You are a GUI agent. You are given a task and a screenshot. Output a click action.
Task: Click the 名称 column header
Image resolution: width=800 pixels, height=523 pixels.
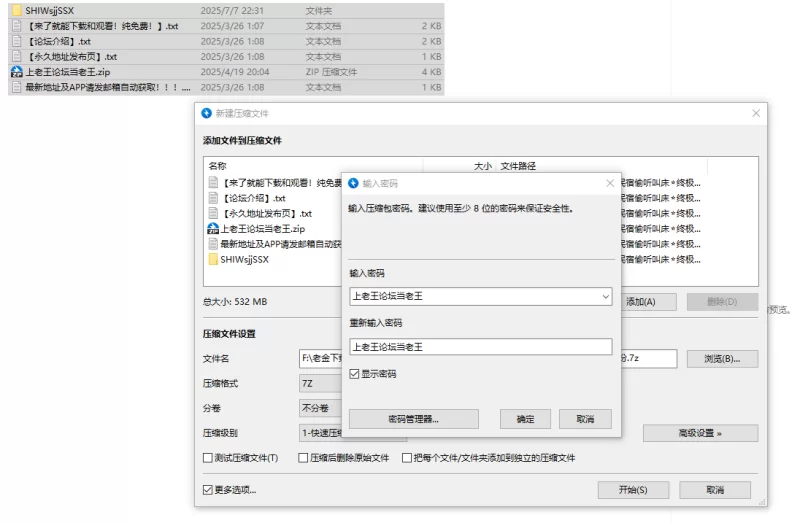[217, 166]
